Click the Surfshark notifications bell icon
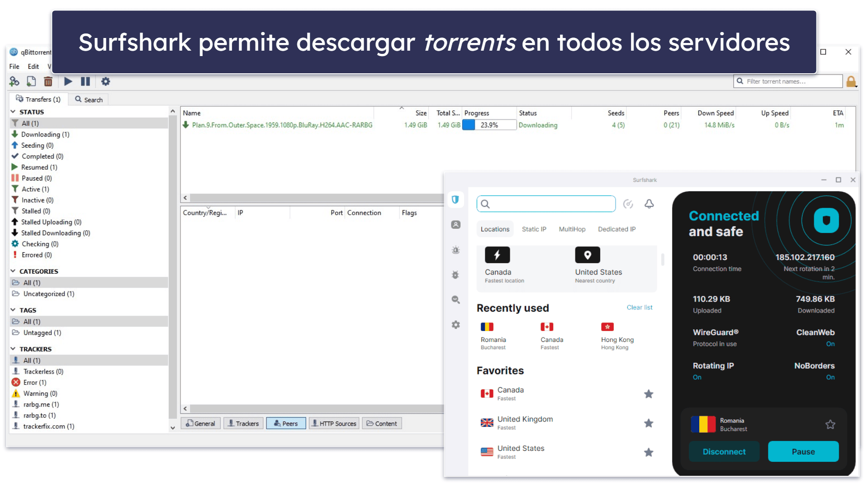The width and height of the screenshot is (868, 488). click(x=649, y=204)
